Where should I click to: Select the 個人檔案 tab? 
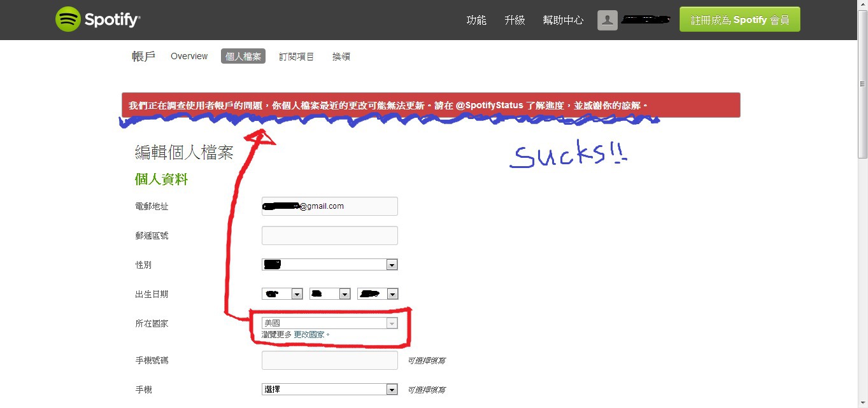243,56
